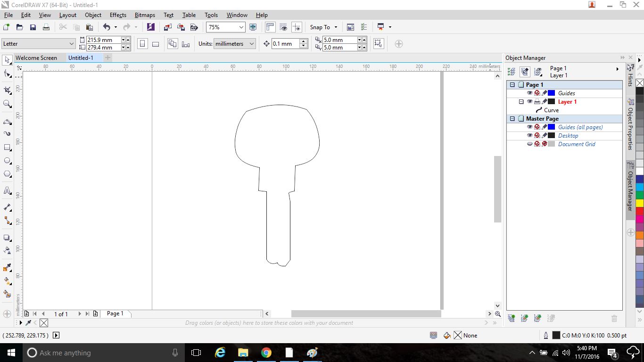Pick the yellow swatch in color palette
This screenshot has height=362, width=644.
(x=640, y=203)
